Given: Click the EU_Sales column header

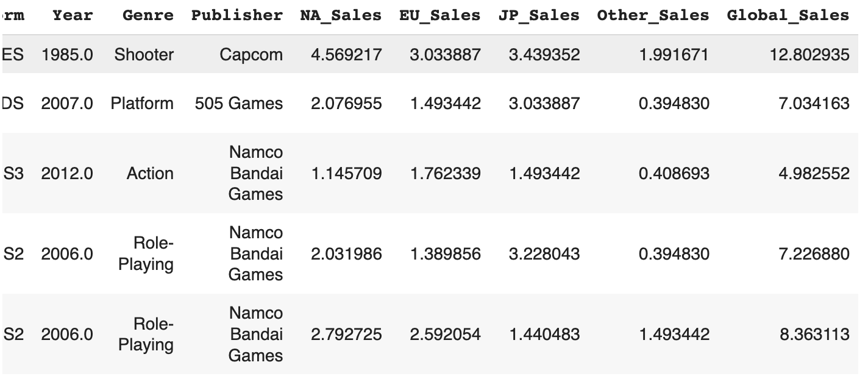Looking at the screenshot, I should point(439,16).
